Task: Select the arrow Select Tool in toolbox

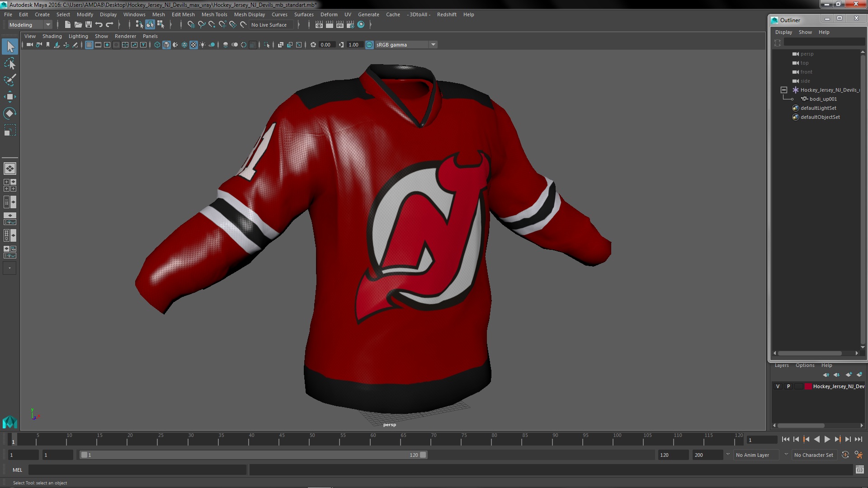Action: point(10,47)
